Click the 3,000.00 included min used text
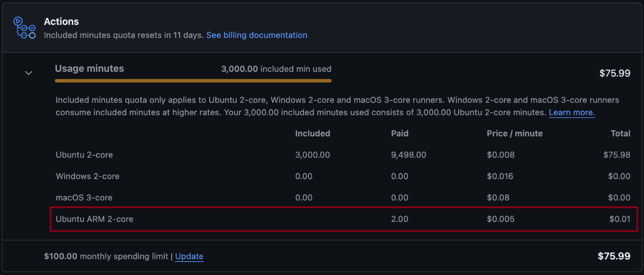This screenshot has width=644, height=275. (x=276, y=69)
